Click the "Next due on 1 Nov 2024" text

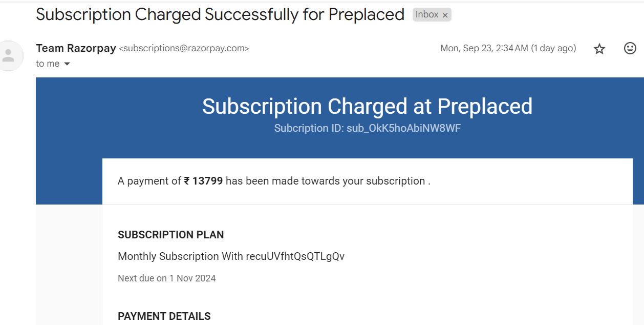click(166, 278)
